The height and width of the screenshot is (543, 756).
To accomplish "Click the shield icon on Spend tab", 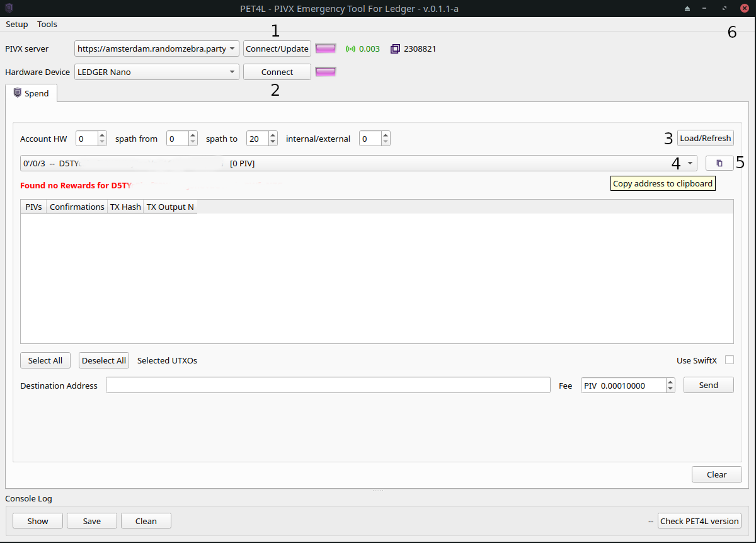I will coord(18,93).
